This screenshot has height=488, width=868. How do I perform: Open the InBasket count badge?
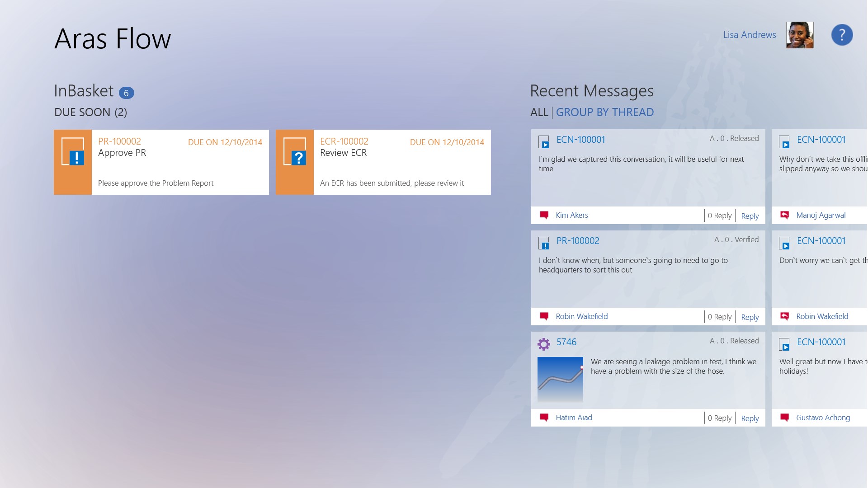[126, 93]
